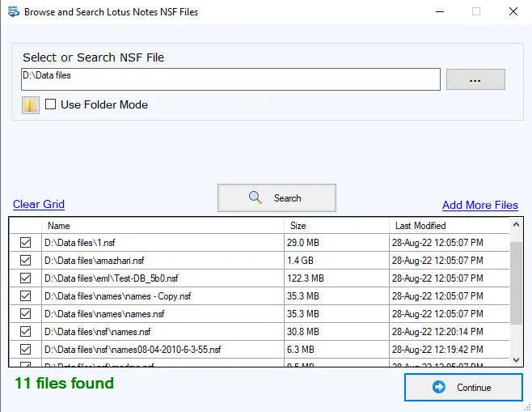Click the 6.3 MB size cell
This screenshot has width=532, height=412.
click(336, 349)
